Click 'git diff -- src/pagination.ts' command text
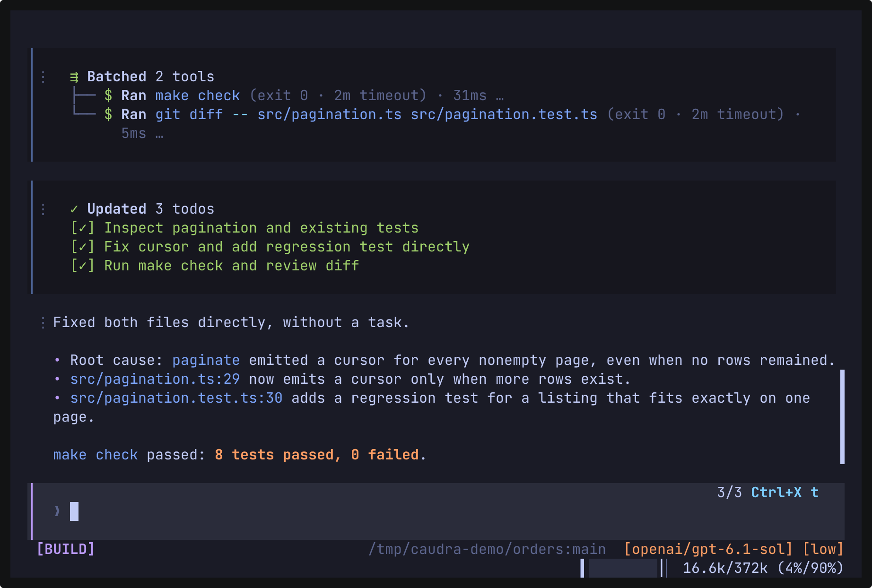Viewport: 872px width, 588px height. 279,114
